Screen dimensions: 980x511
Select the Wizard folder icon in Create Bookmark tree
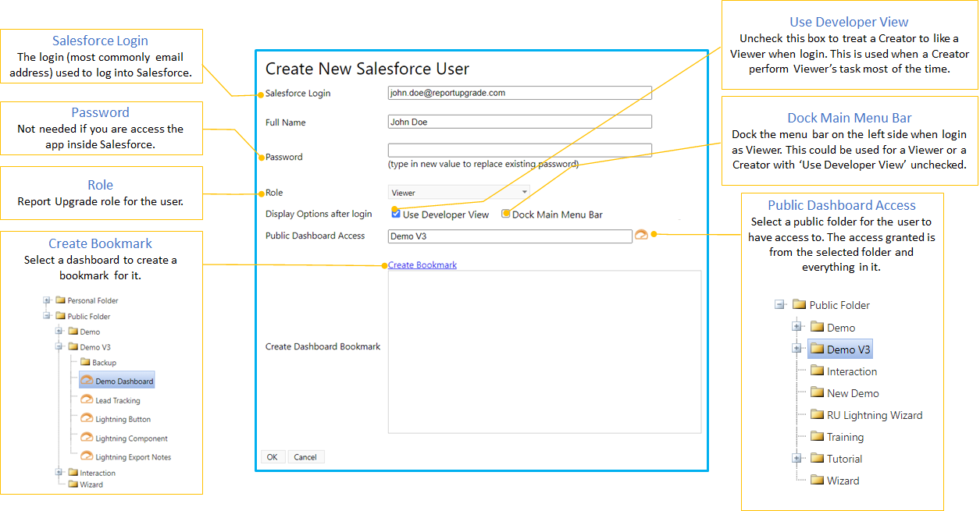coord(73,484)
